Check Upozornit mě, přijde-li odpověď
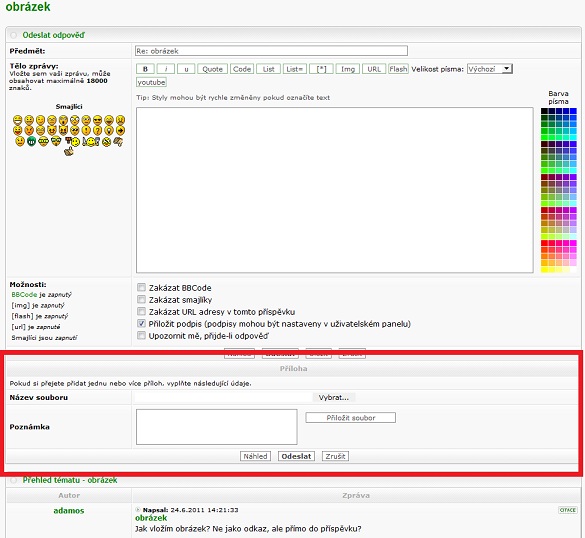The width and height of the screenshot is (585, 538). coord(141,335)
